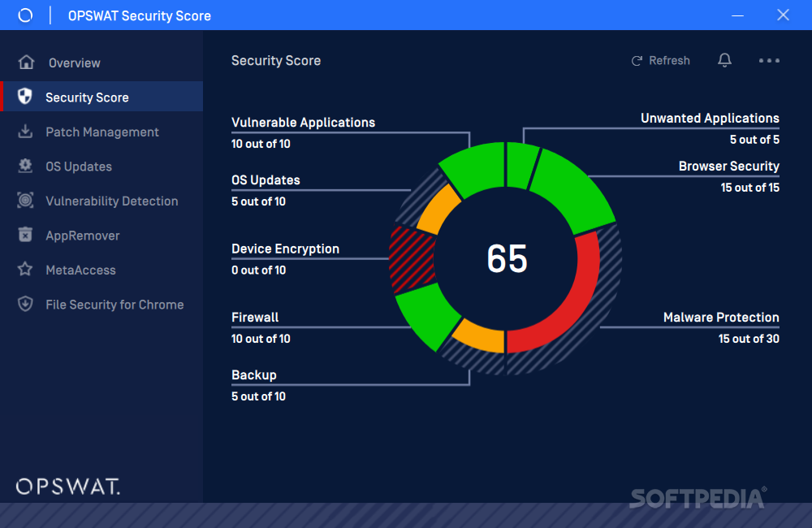Go to Patch Management
Screen dimensions: 812x528
click(101, 132)
